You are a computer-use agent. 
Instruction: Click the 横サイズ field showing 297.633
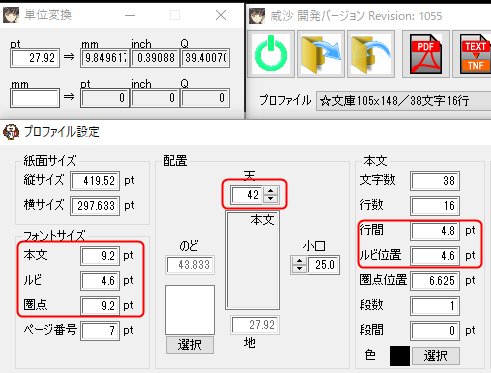click(95, 206)
